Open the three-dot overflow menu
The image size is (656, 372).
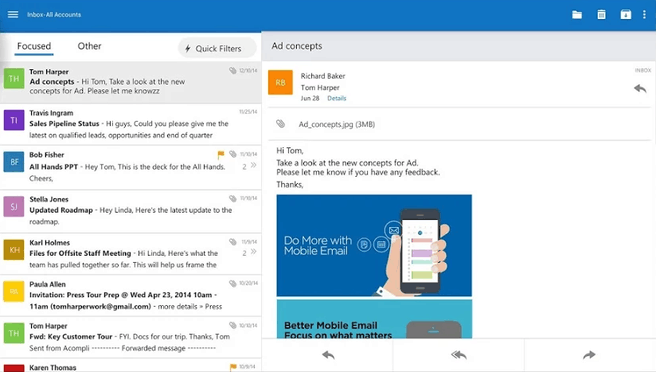pyautogui.click(x=644, y=15)
